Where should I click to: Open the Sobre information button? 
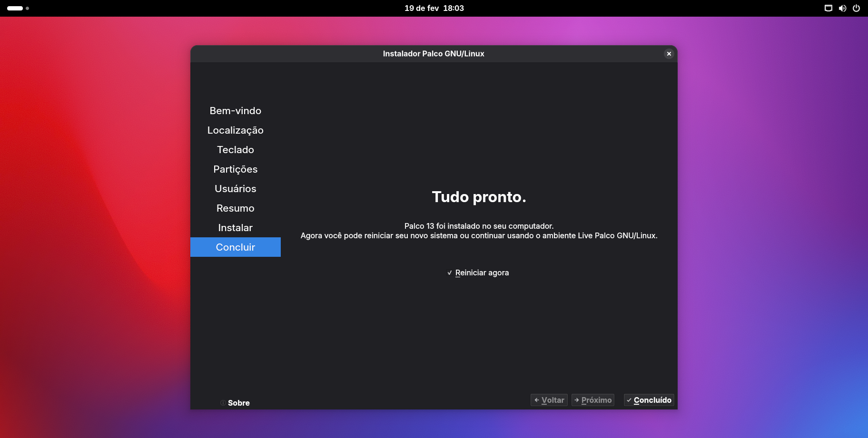(x=235, y=403)
